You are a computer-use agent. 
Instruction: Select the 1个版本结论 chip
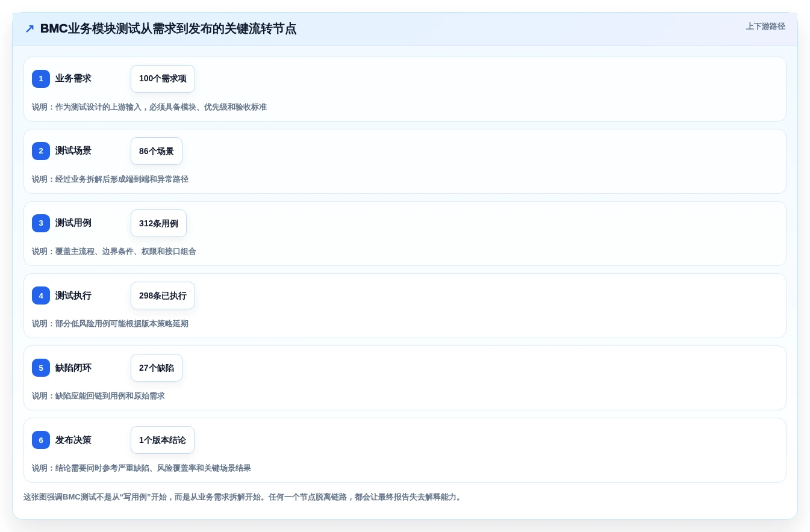pyautogui.click(x=163, y=440)
